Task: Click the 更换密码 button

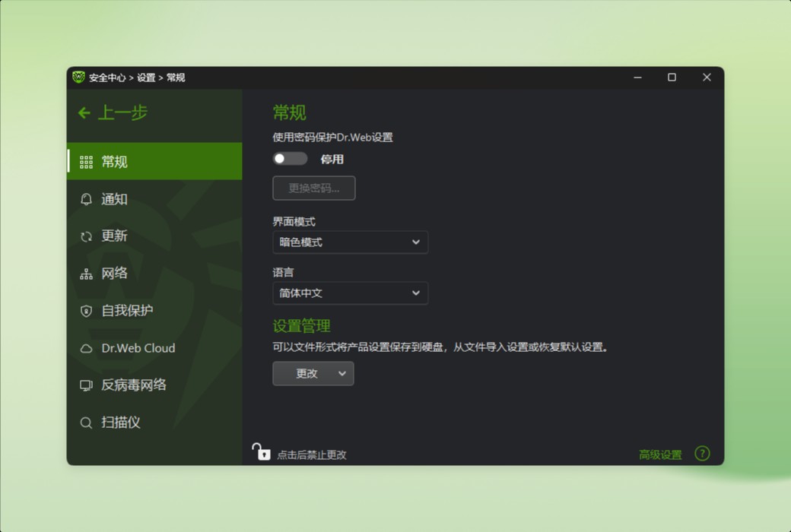Action: pyautogui.click(x=313, y=188)
